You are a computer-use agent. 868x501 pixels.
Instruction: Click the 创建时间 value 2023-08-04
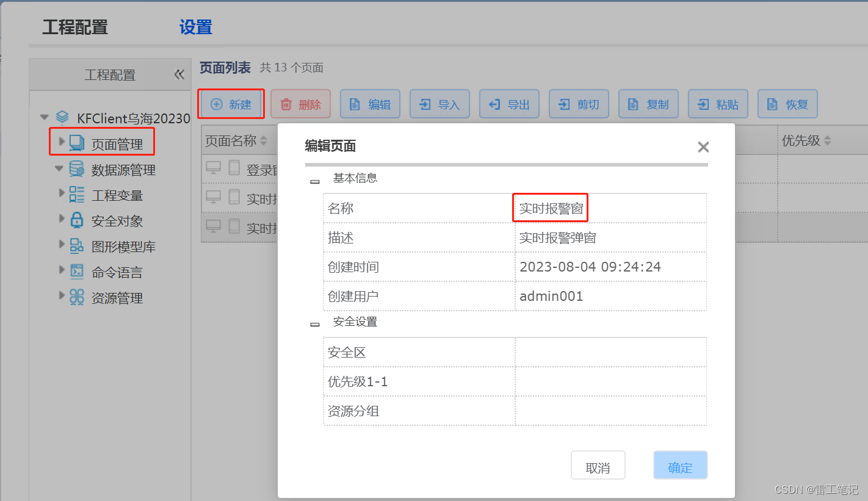(x=610, y=267)
